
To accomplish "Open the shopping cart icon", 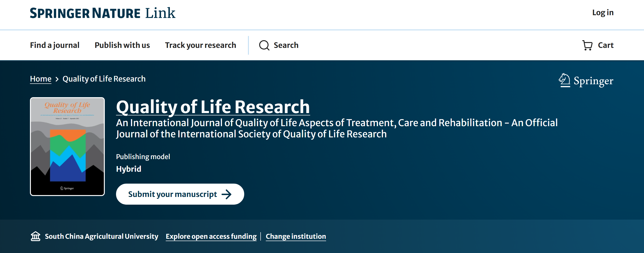I will point(587,46).
